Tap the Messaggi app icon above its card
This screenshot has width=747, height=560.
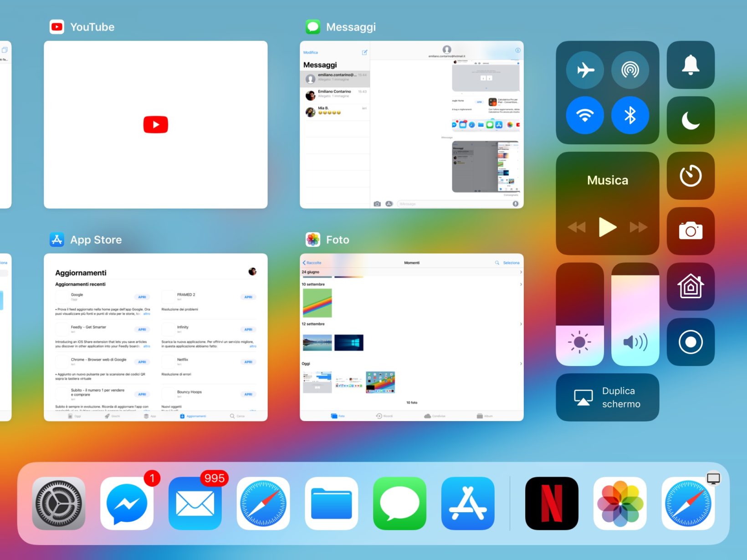(313, 27)
